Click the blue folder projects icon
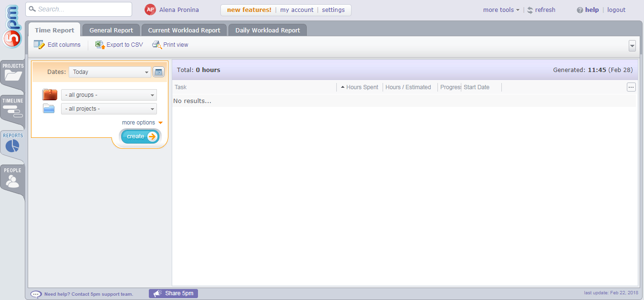The height and width of the screenshot is (300, 644). point(49,109)
